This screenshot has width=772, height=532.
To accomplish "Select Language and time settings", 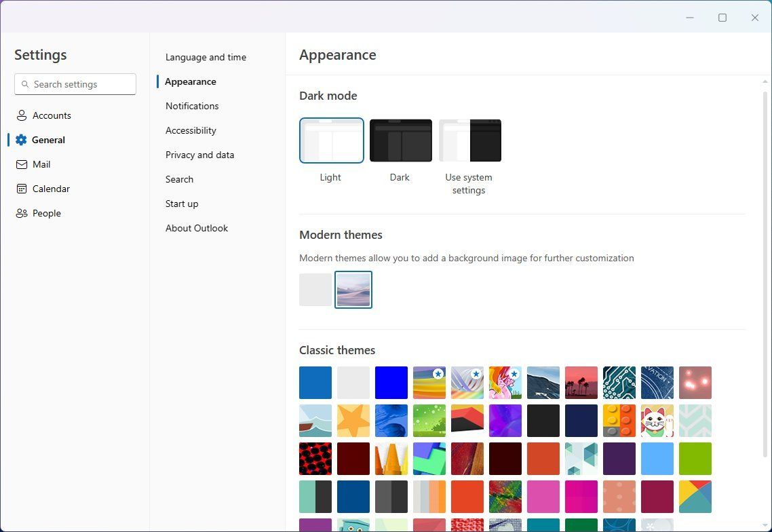I will 206,57.
